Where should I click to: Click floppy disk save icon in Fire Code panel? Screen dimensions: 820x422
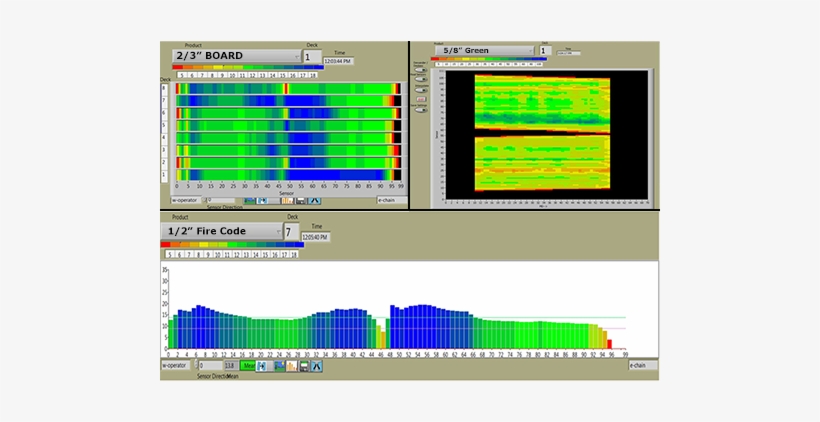coord(304,366)
